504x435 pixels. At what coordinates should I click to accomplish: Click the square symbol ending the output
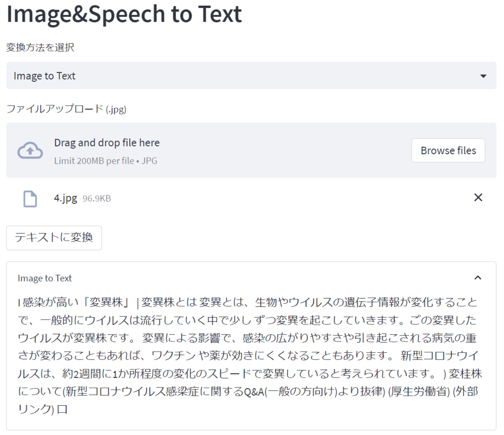click(62, 410)
